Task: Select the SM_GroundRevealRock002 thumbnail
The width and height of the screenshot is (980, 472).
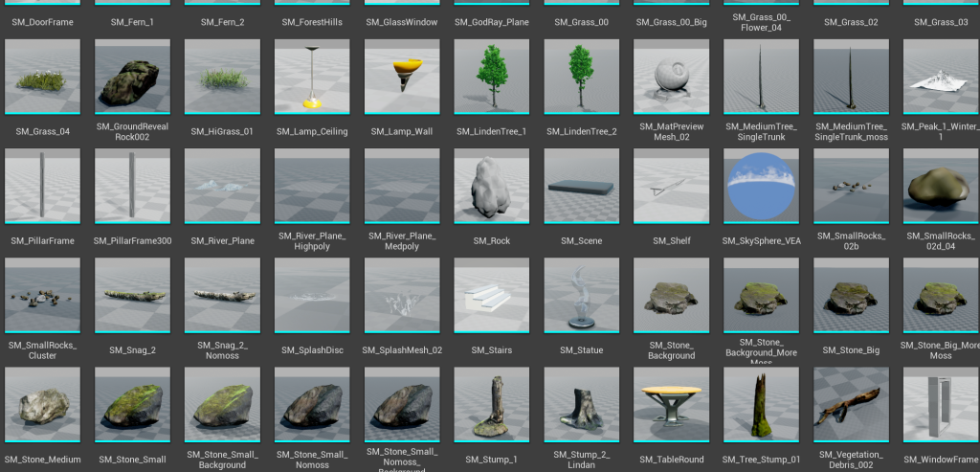Action: (x=132, y=77)
